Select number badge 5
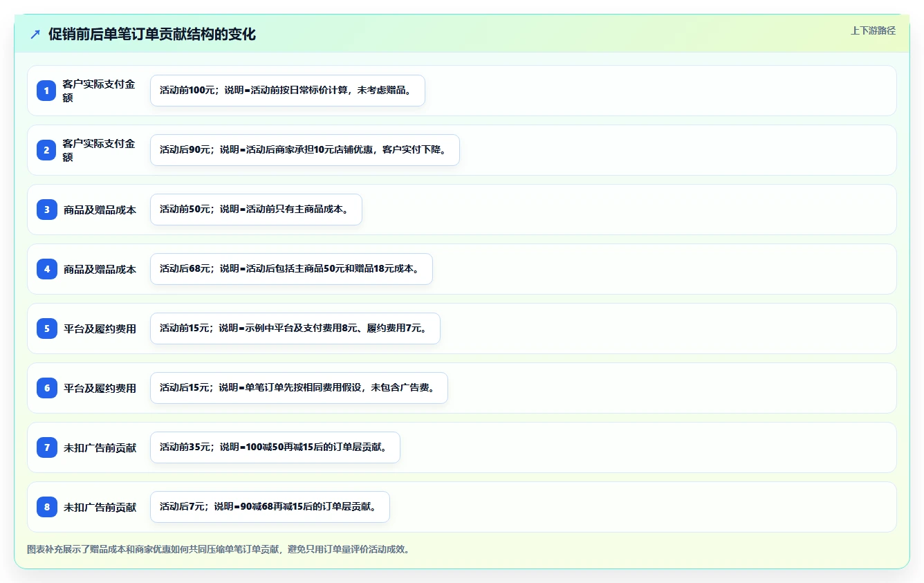 click(x=47, y=328)
